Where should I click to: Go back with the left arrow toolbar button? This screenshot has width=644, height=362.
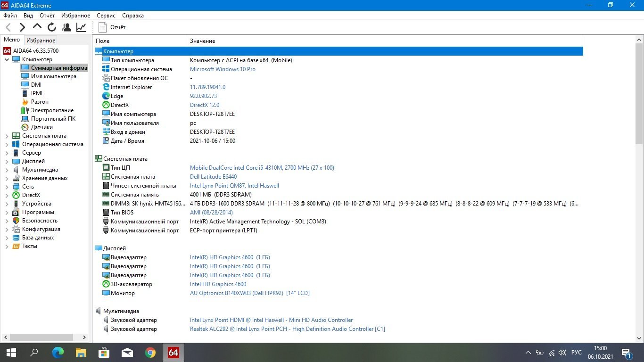tap(8, 27)
